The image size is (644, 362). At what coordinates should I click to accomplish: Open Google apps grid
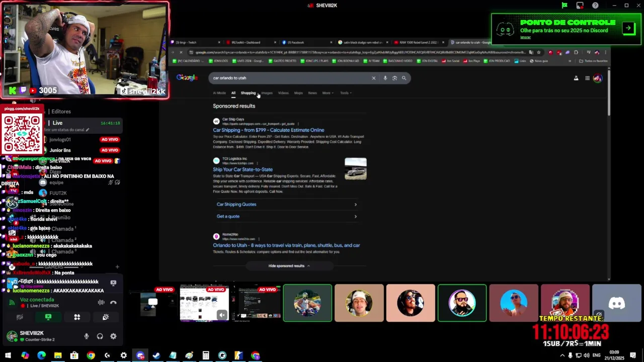coord(587,78)
